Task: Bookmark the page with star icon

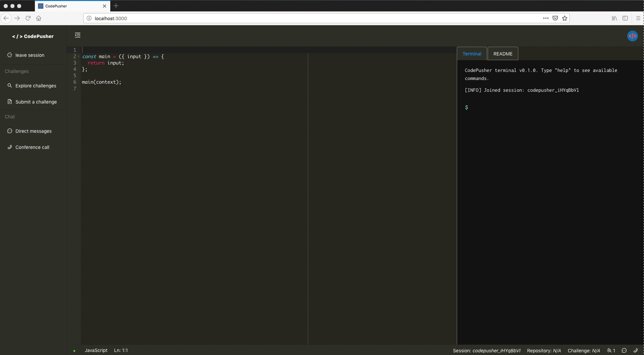Action: click(x=565, y=18)
